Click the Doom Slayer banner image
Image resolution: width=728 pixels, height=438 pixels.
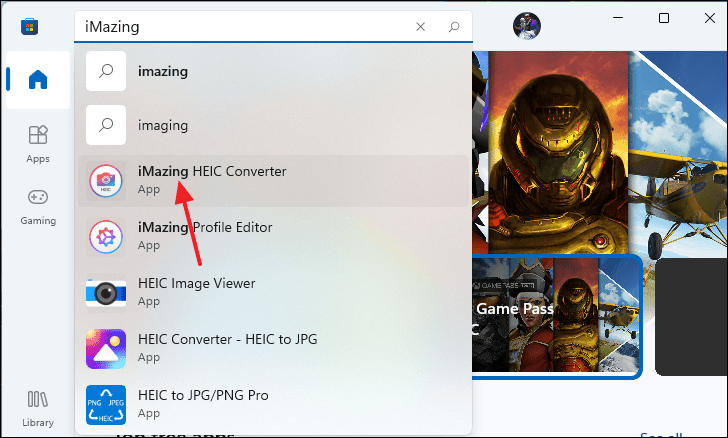(558, 152)
